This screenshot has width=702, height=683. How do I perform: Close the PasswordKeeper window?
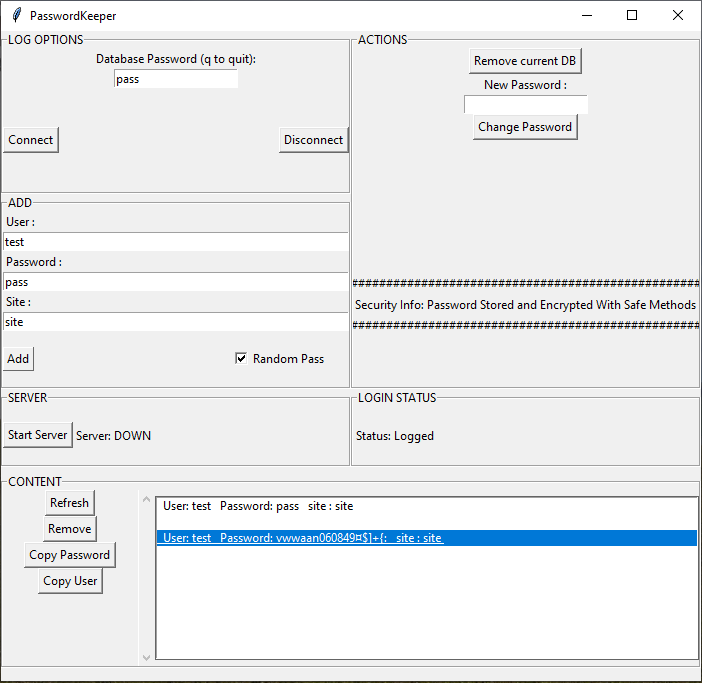point(678,16)
